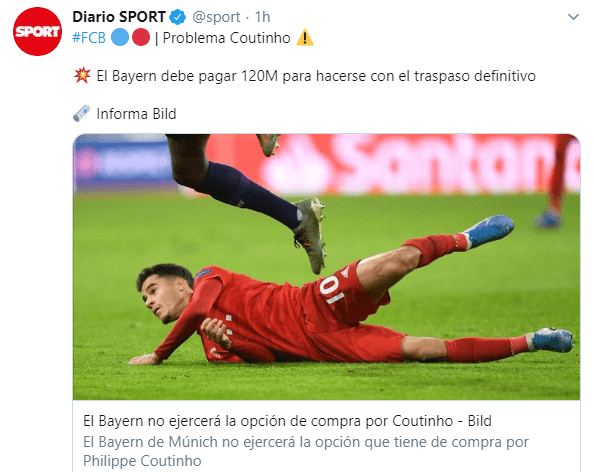
Task: Click the collision burst emoji
Action: point(82,75)
